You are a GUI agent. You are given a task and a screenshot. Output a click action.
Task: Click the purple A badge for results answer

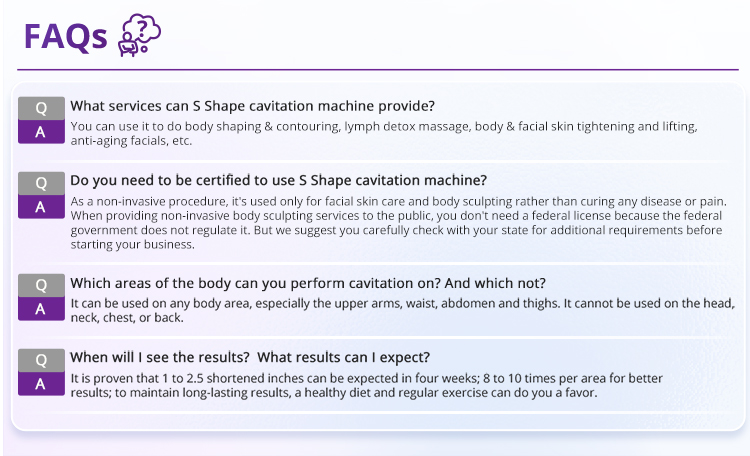pos(42,383)
